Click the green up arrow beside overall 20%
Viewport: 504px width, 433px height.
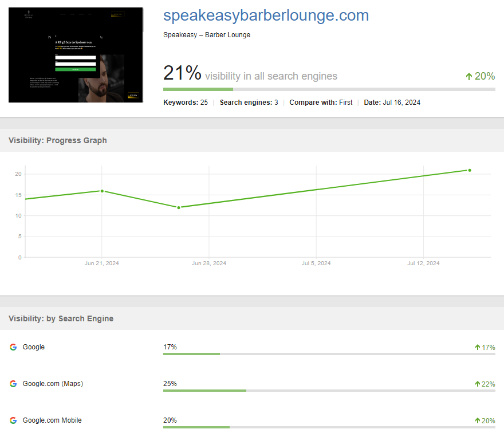pos(469,76)
